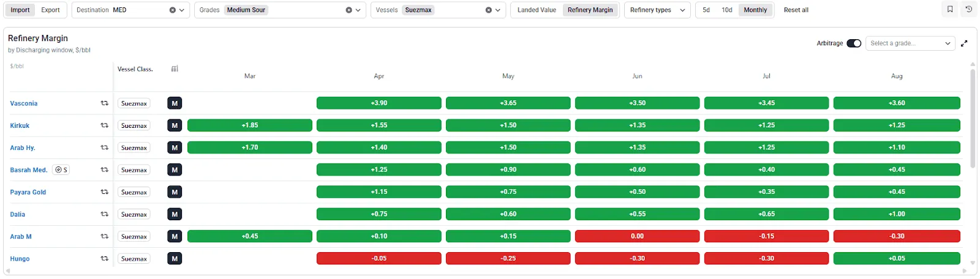The height and width of the screenshot is (279, 980).
Task: Select the Monthly interval
Action: 755,10
